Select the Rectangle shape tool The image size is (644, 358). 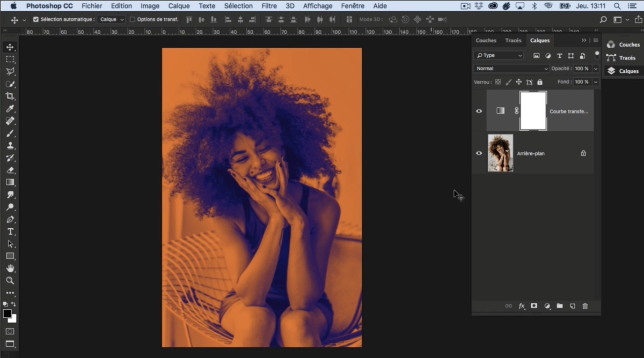[x=10, y=256]
